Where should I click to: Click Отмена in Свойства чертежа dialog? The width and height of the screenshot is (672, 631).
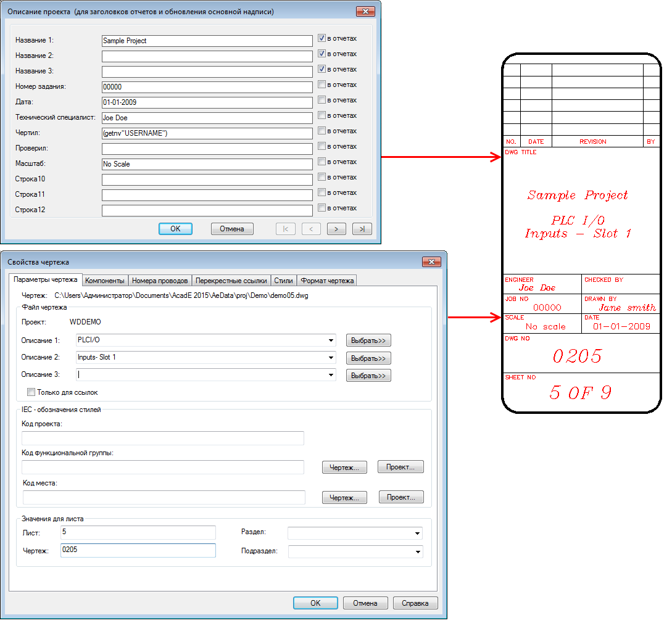[365, 603]
